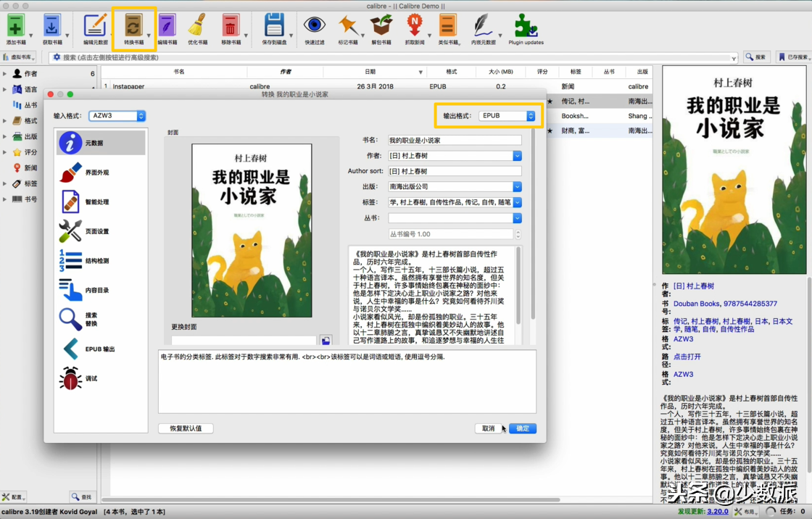
Task: Open the input format AZW3 dropdown
Action: [x=117, y=116]
